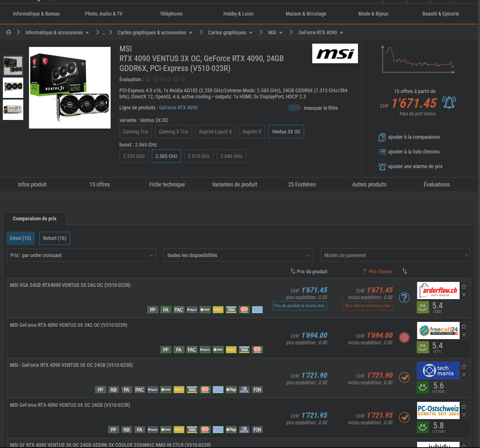Open the Fiche technique tab
This screenshot has width=480, height=448.
pos(167,184)
